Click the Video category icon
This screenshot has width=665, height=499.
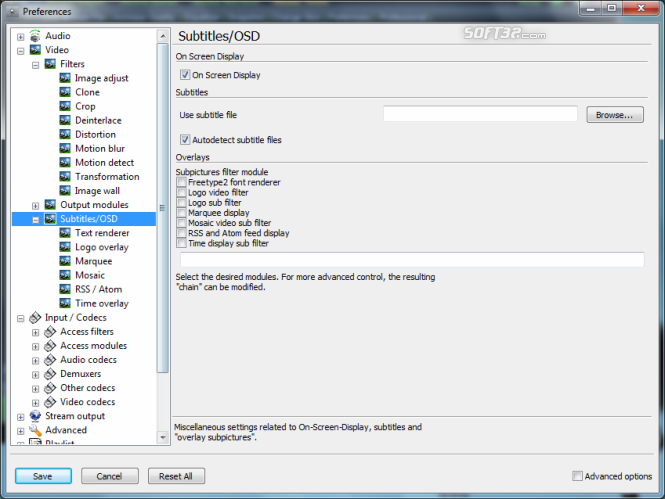(35, 50)
